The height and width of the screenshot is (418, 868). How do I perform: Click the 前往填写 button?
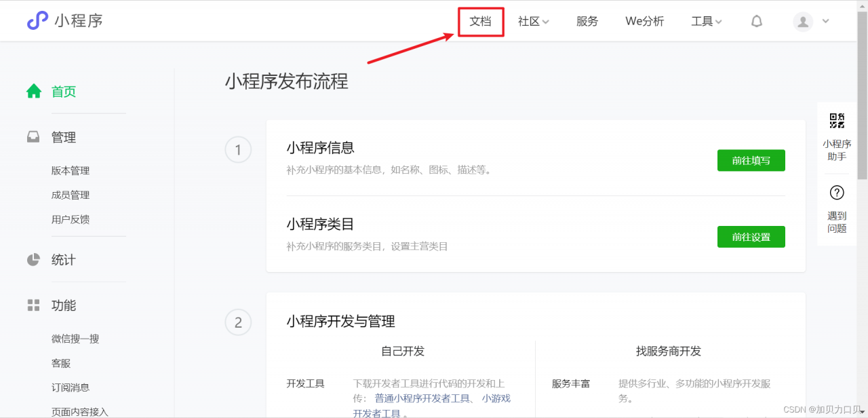coord(751,160)
